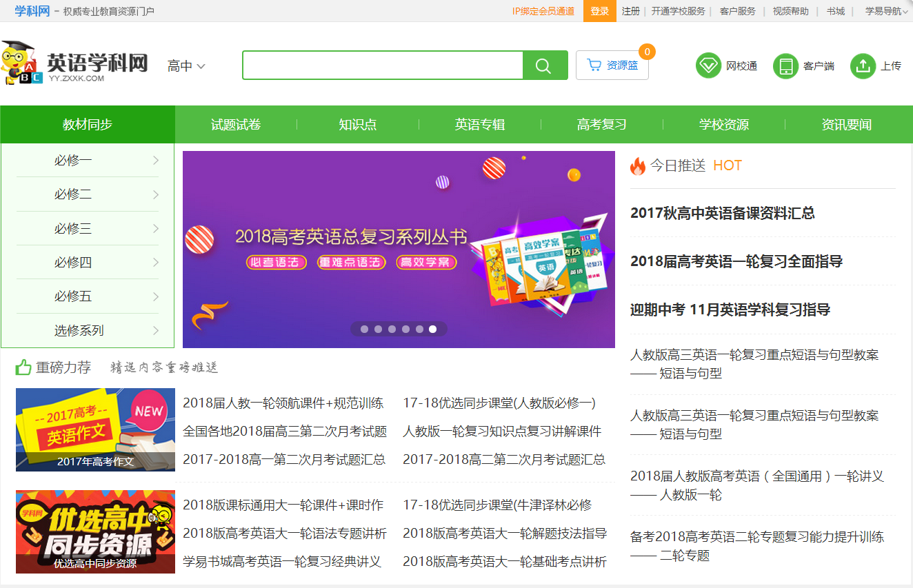Open 迎期中考 11月英语学科复习指导 headline
The image size is (913, 588).
[x=730, y=310]
